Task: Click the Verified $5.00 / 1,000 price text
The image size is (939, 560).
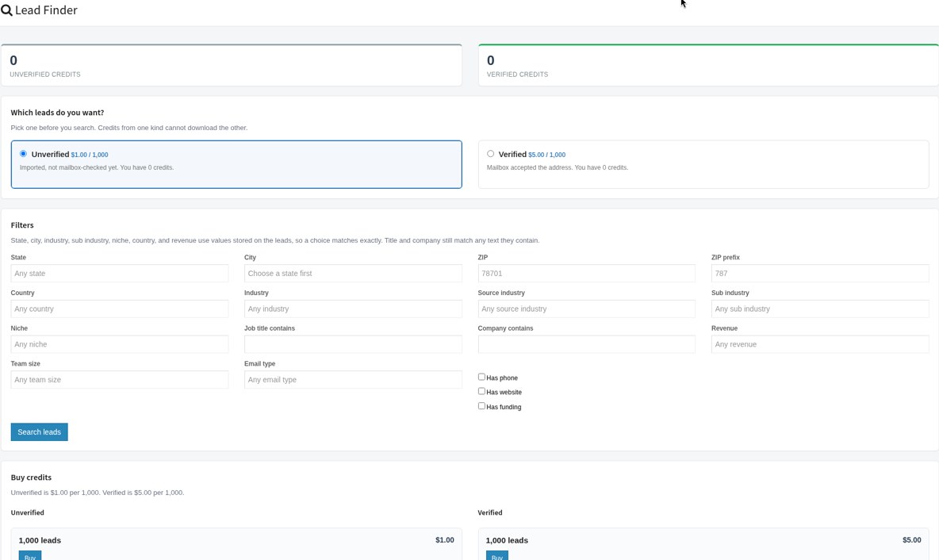Action: coord(546,155)
